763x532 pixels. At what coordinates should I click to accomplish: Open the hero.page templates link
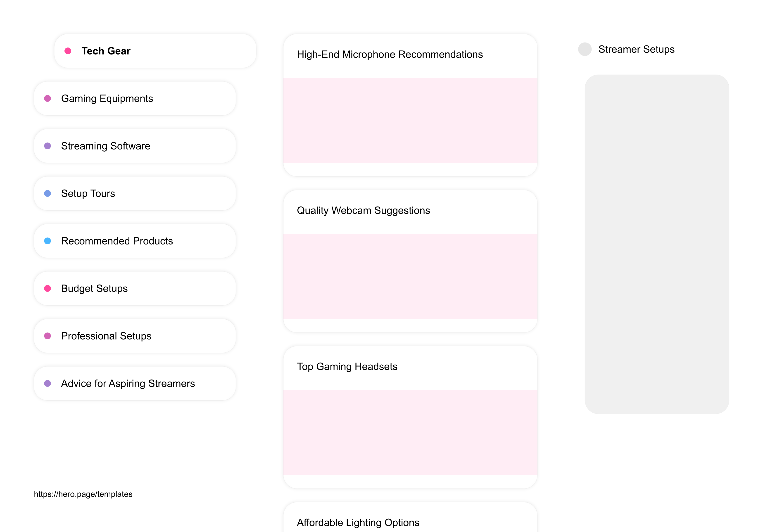tap(83, 494)
